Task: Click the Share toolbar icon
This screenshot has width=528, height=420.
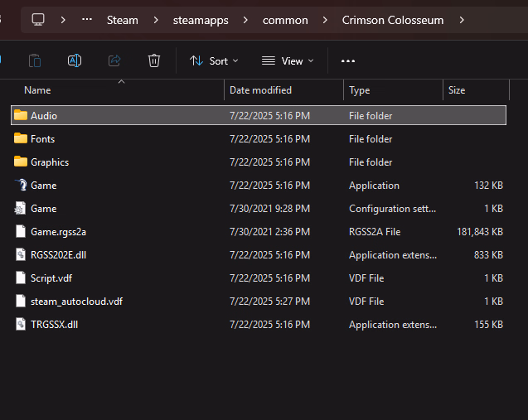Action: pyautogui.click(x=114, y=61)
